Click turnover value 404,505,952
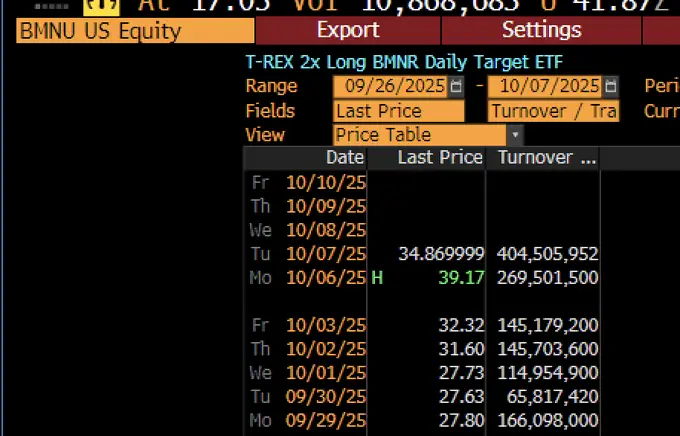This screenshot has width=680, height=436. [x=547, y=254]
